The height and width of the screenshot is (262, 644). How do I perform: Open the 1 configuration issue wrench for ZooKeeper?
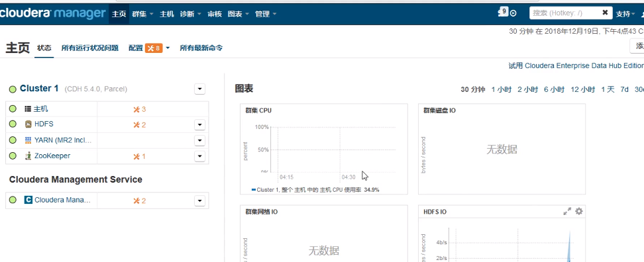(x=140, y=156)
